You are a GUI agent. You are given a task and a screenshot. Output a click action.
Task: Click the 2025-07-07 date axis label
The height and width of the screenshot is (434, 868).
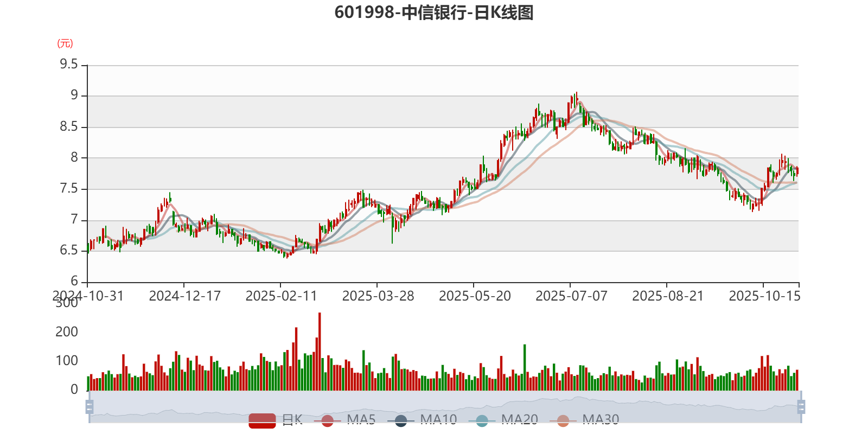click(x=571, y=296)
